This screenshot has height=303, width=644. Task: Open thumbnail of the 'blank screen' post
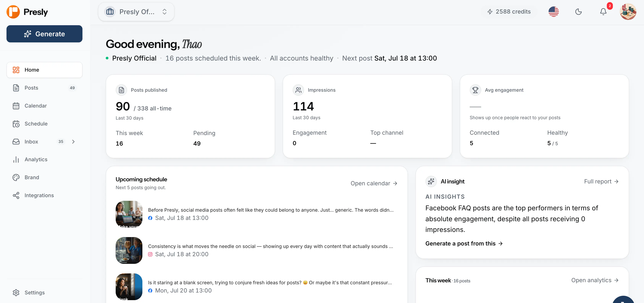(129, 287)
